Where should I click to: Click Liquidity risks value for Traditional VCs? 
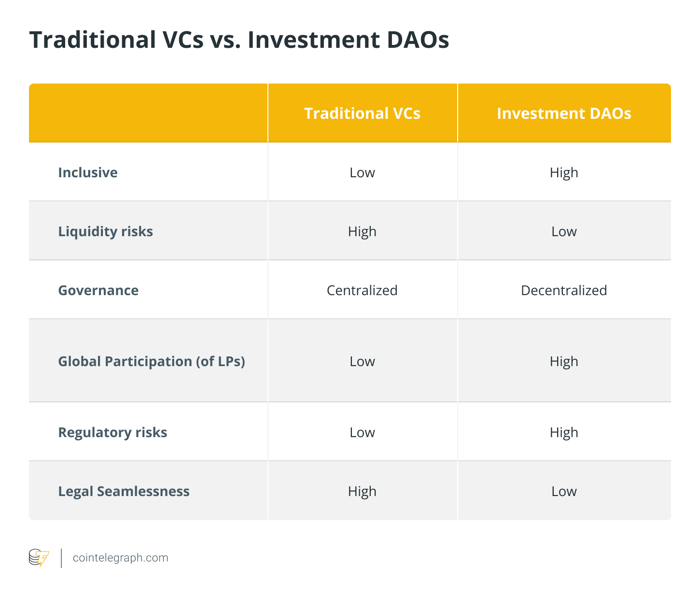(362, 231)
